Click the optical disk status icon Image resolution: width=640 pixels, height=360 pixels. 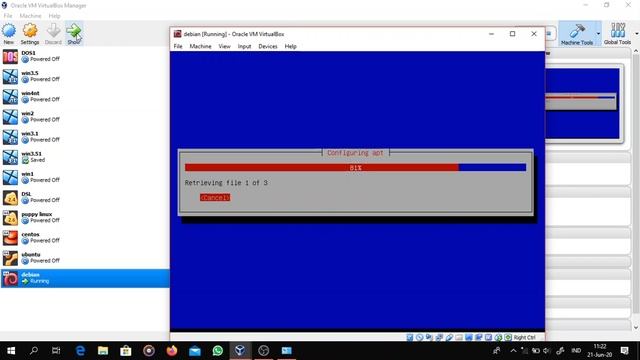pyautogui.click(x=419, y=338)
